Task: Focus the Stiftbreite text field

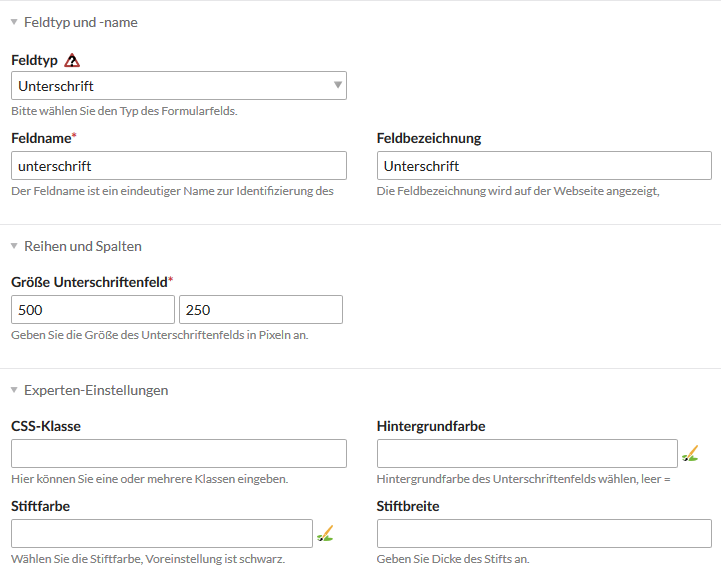Action: coord(544,533)
